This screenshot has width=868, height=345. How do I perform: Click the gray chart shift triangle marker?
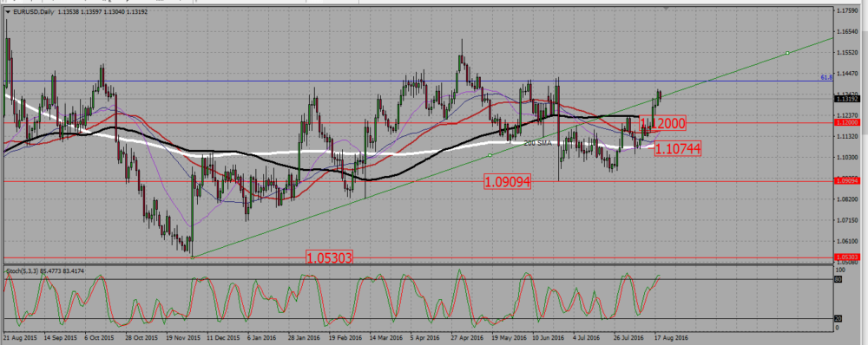click(x=667, y=9)
